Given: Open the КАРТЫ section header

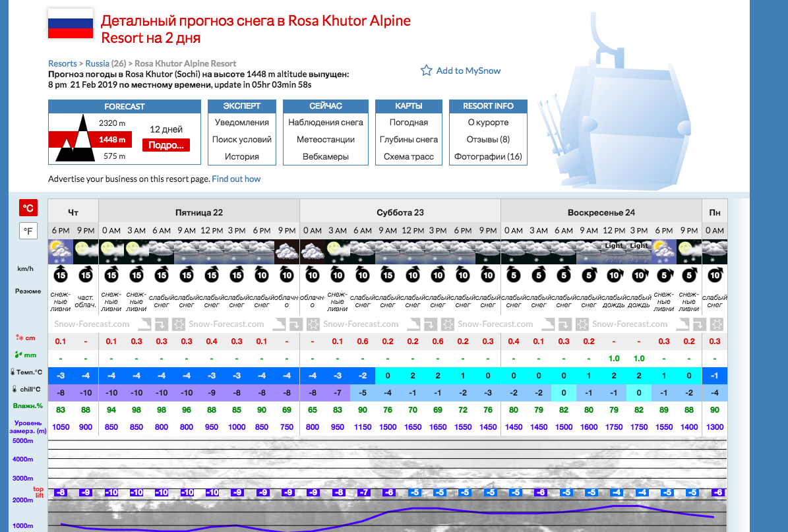Looking at the screenshot, I should tap(409, 106).
